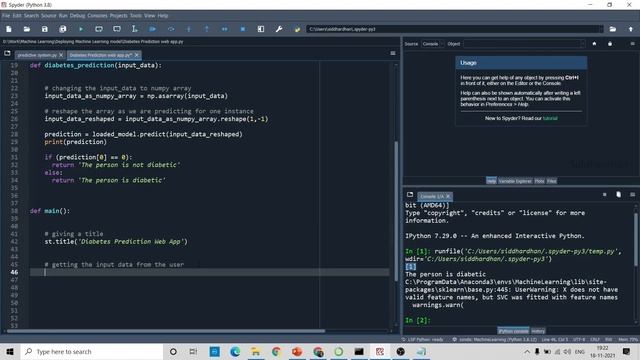Create a new file from toolbar
Image resolution: width=640 pixels, height=360 pixels.
click(x=9, y=29)
